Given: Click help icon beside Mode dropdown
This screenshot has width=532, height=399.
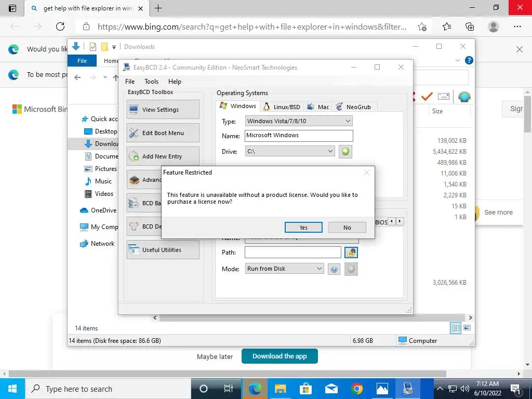Looking at the screenshot, I should click(x=334, y=270).
